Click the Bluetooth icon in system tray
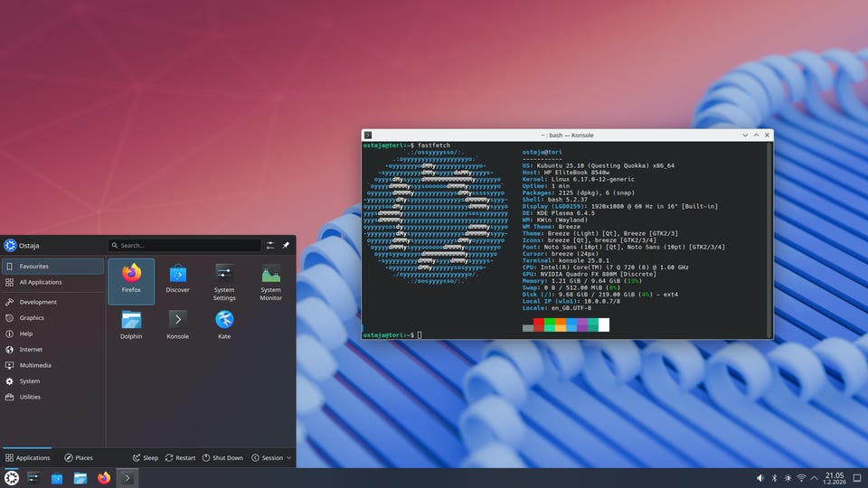The height and width of the screenshot is (488, 868). point(773,477)
